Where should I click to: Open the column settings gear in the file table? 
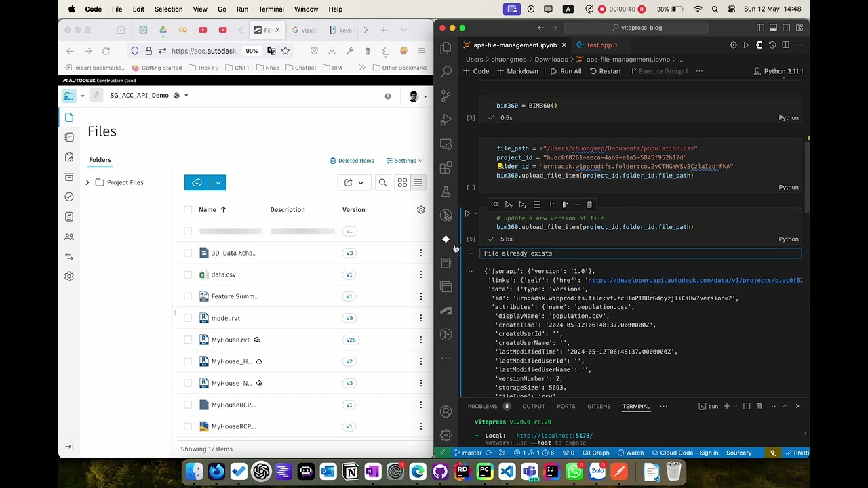click(x=420, y=210)
